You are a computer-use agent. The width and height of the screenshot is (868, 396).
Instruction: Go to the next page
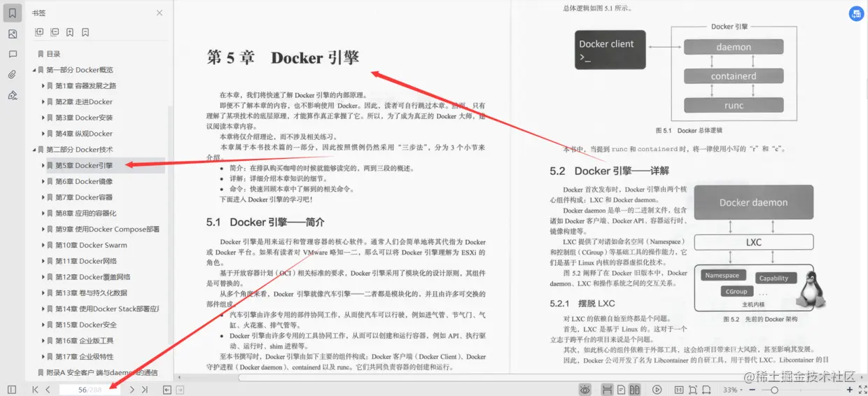pyautogui.click(x=132, y=390)
